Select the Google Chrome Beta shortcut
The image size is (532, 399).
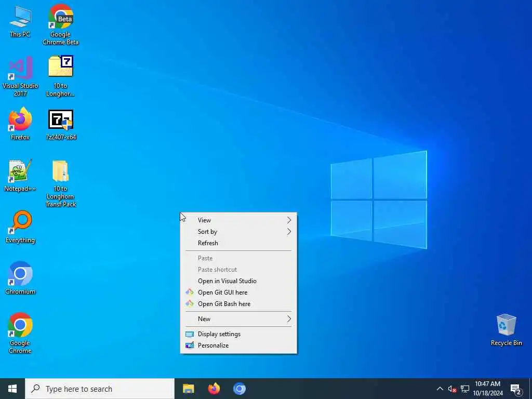60,24
